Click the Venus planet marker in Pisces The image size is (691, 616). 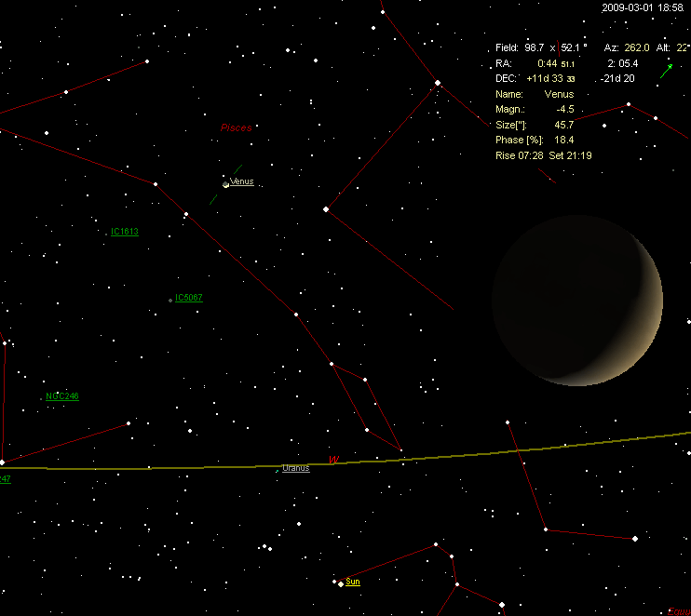[x=225, y=183]
